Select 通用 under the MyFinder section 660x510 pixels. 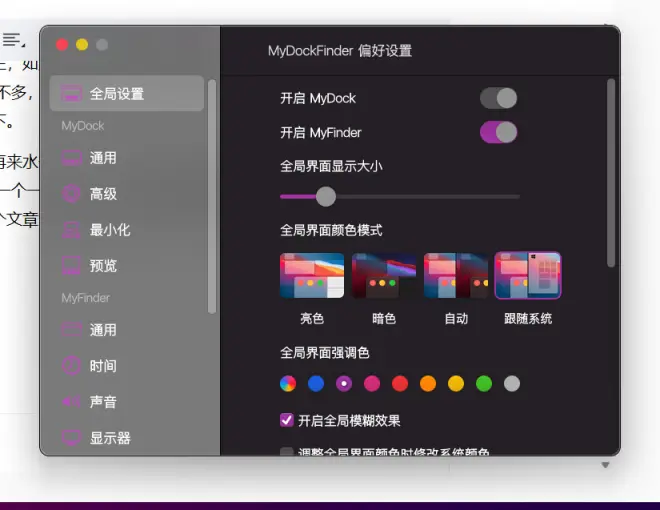click(103, 330)
